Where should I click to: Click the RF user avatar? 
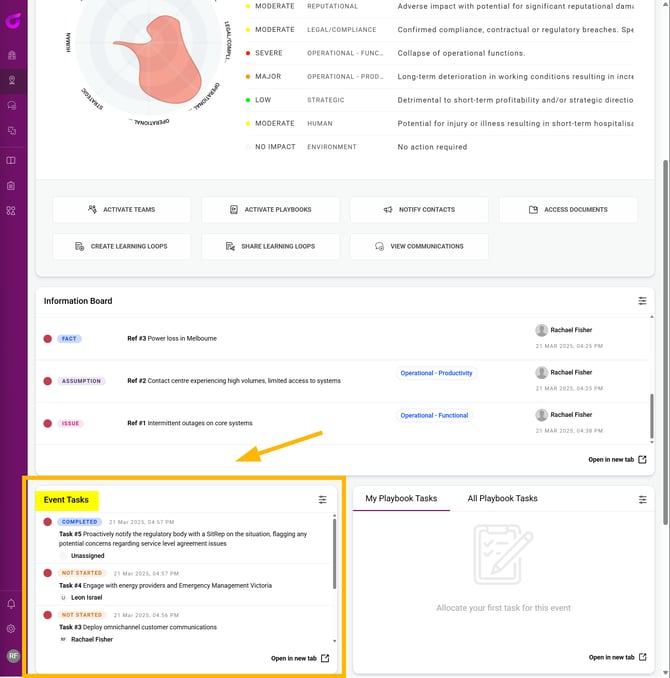(x=13, y=656)
